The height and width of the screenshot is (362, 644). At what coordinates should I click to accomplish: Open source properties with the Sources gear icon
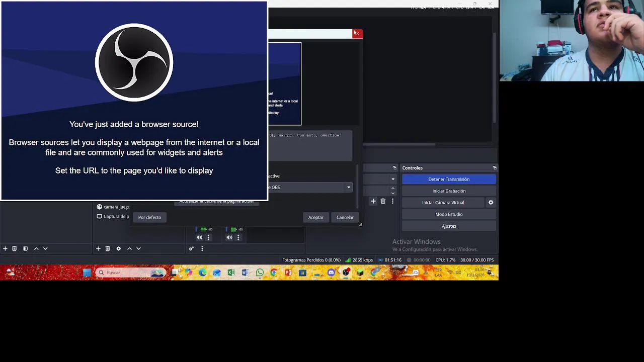point(119,248)
